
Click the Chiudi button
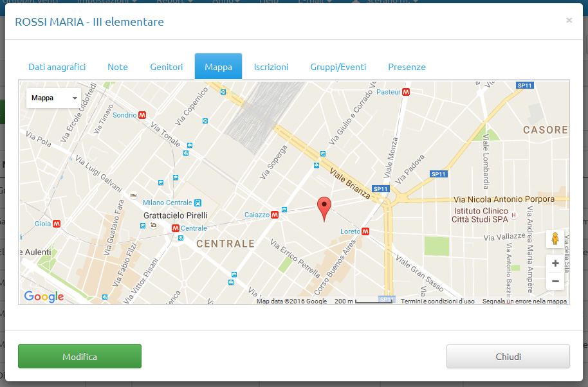508,356
